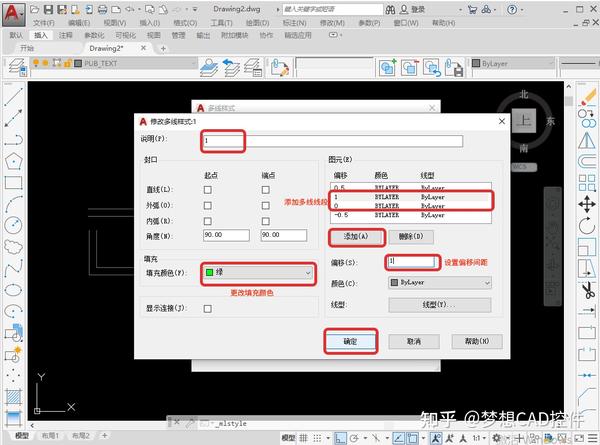Select the Polygon tool
Screen dimensions: 600x445
(13, 161)
